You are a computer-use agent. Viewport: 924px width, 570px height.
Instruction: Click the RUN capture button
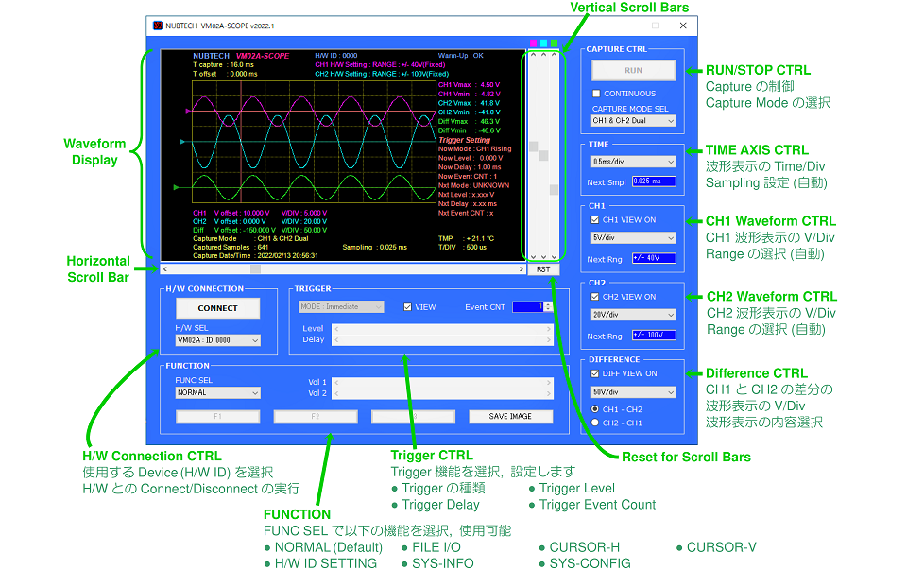[x=634, y=70]
